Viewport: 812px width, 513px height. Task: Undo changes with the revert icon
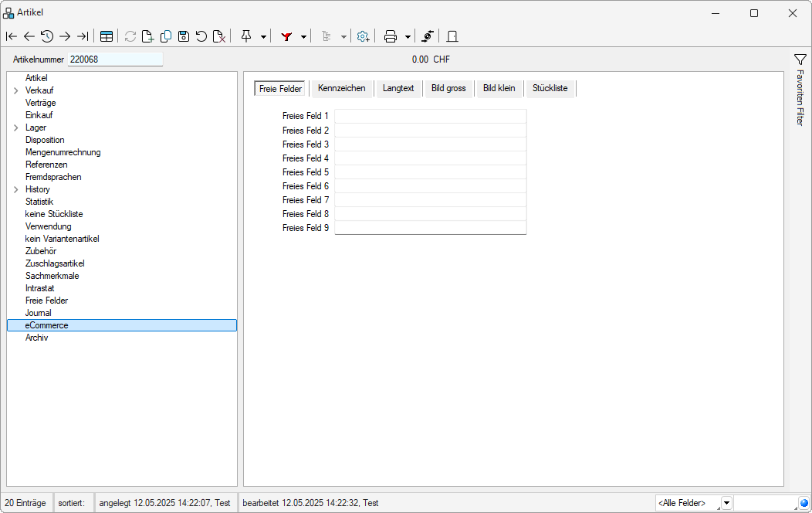[201, 36]
